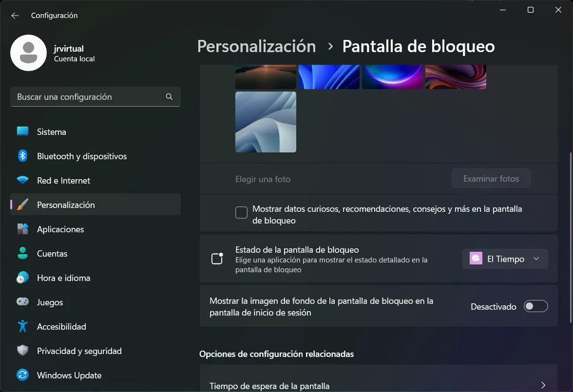Click Personalización breadcrumb link
Viewport: 573px width, 392px height.
[256, 46]
